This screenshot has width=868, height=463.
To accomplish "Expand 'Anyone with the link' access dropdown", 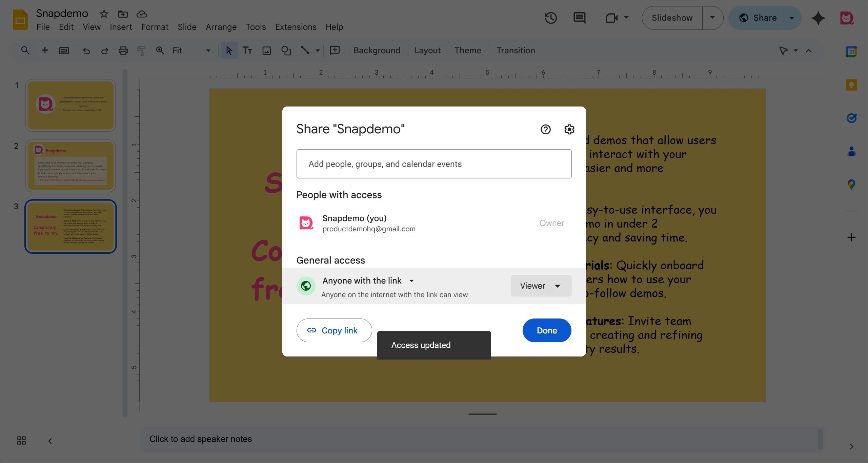I will point(411,281).
